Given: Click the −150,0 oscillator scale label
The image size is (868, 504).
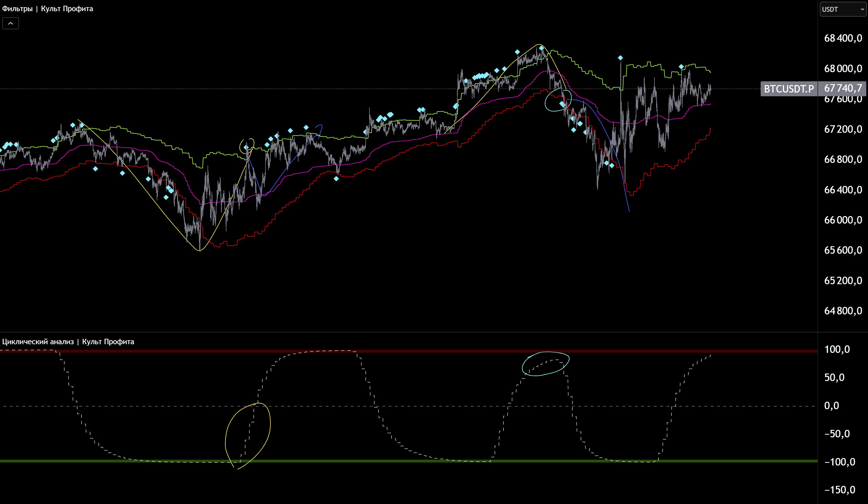Looking at the screenshot, I should click(839, 490).
